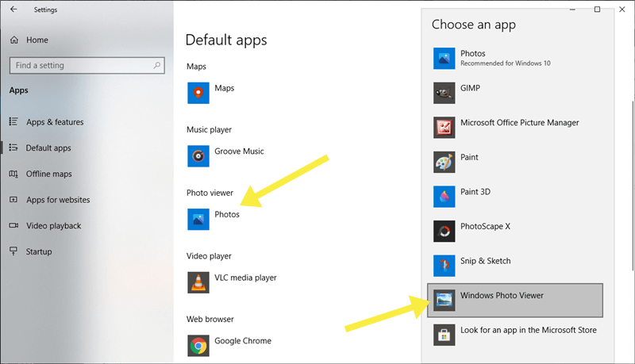Open Offline maps settings page
This screenshot has height=364, width=635.
tap(49, 174)
